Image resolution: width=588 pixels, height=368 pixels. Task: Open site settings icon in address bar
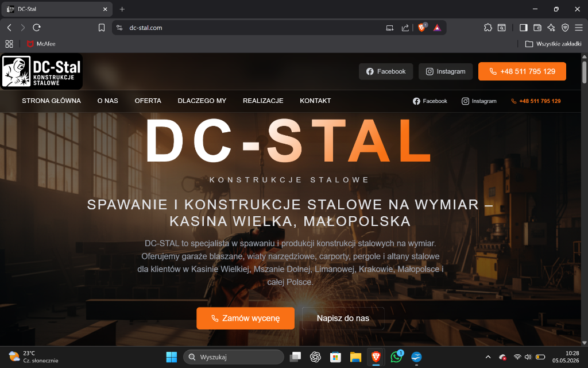coord(119,28)
